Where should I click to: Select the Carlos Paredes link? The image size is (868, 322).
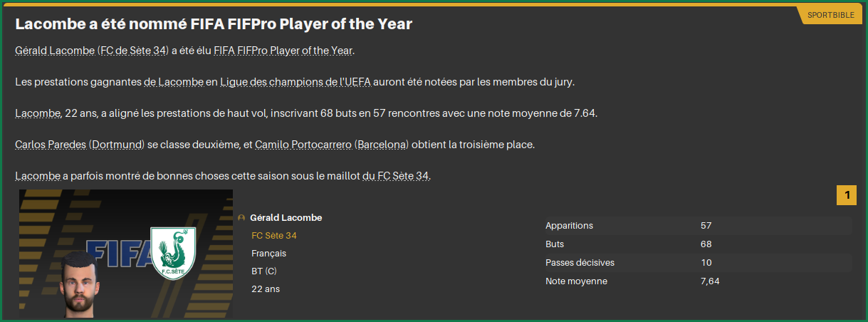(51, 145)
